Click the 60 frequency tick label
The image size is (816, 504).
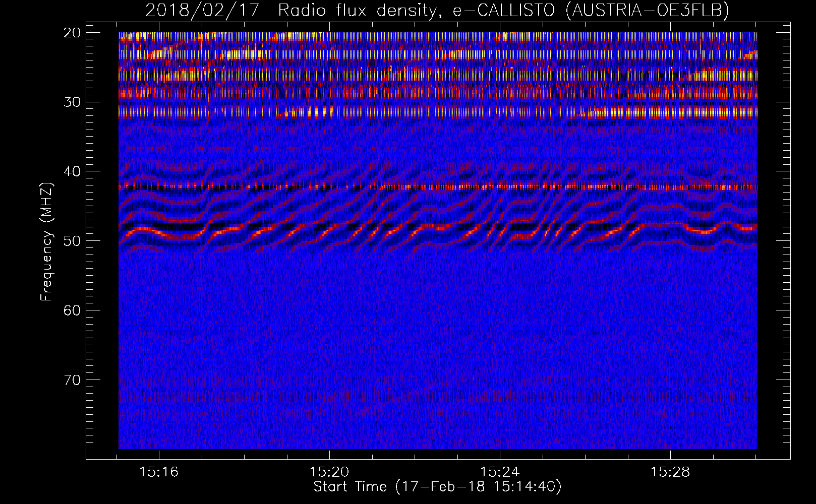[73, 310]
